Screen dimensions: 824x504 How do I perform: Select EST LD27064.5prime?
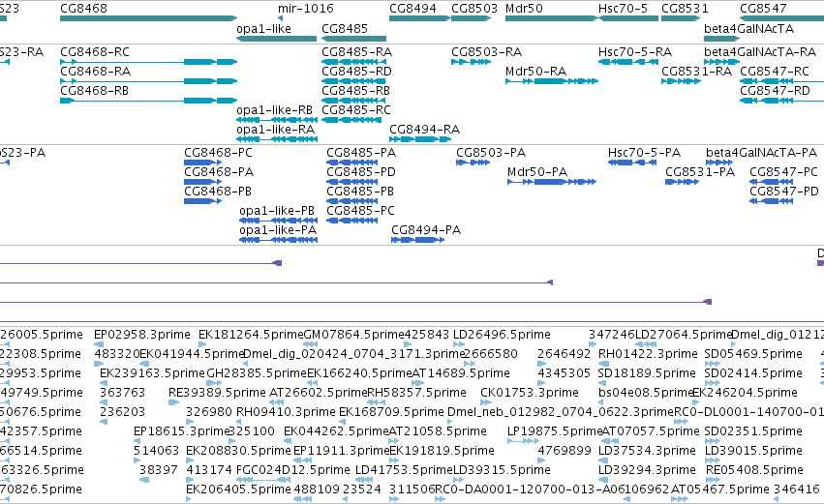(x=684, y=335)
